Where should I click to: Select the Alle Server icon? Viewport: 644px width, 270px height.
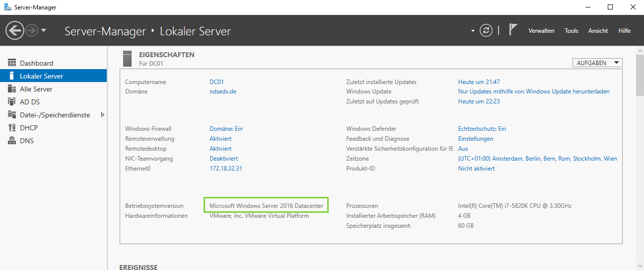click(12, 89)
